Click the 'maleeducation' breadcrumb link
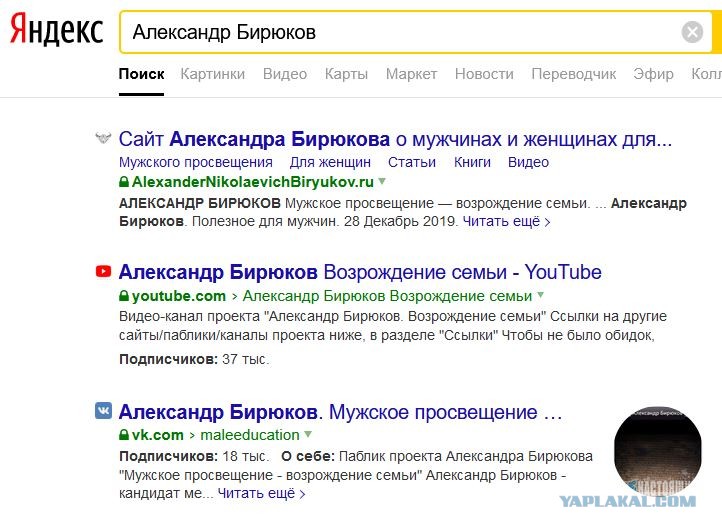 (250, 435)
